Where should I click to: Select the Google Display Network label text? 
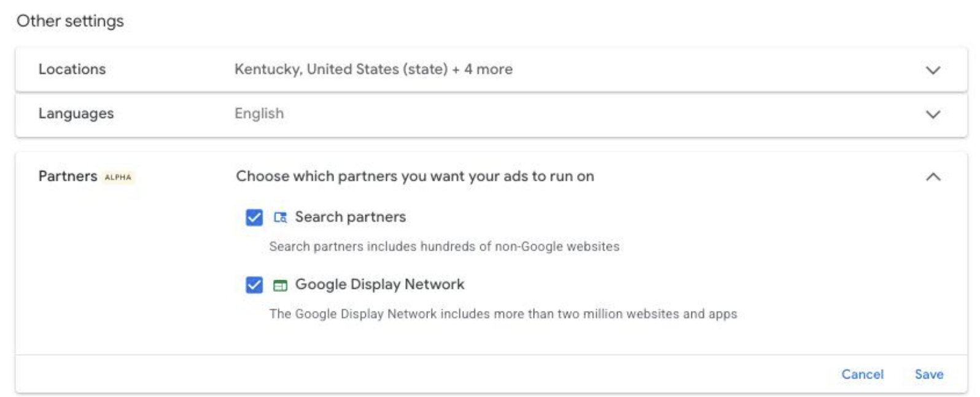(x=379, y=285)
